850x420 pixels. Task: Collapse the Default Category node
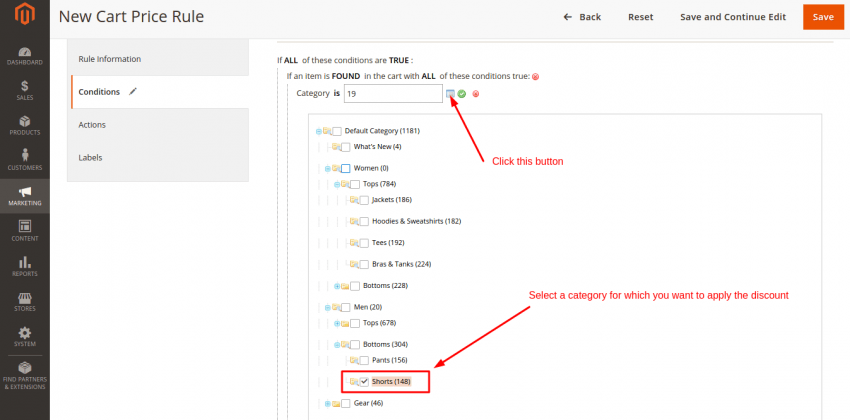318,131
